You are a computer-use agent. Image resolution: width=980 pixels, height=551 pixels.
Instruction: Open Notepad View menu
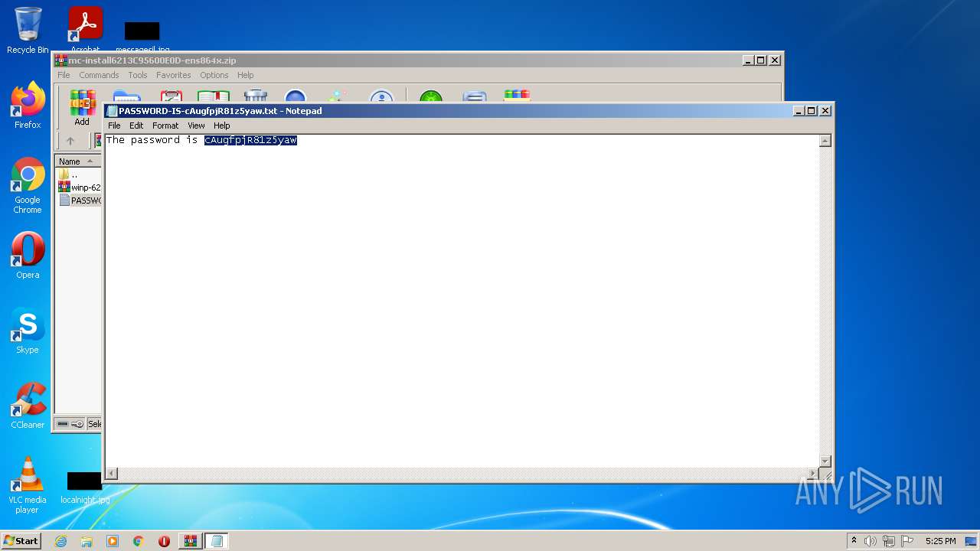coord(196,126)
